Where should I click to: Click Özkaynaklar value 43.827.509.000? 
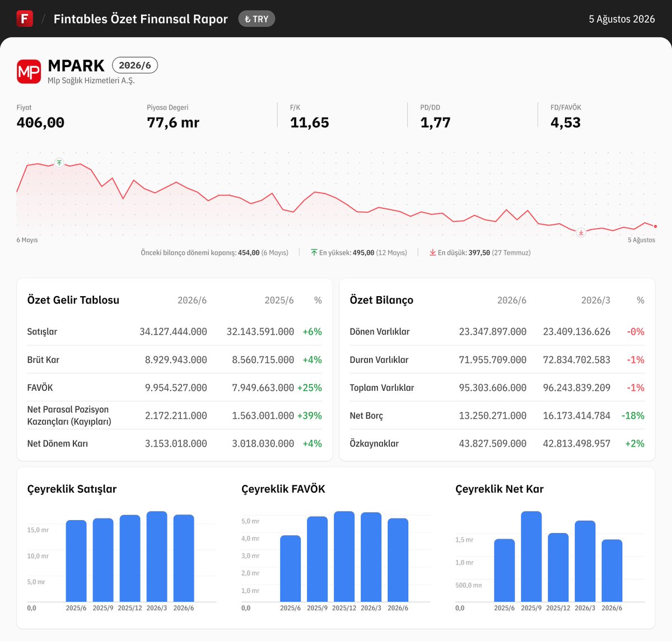tap(493, 443)
